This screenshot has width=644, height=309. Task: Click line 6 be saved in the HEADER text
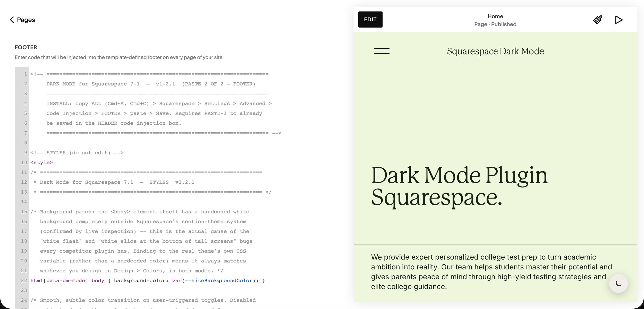click(x=114, y=123)
